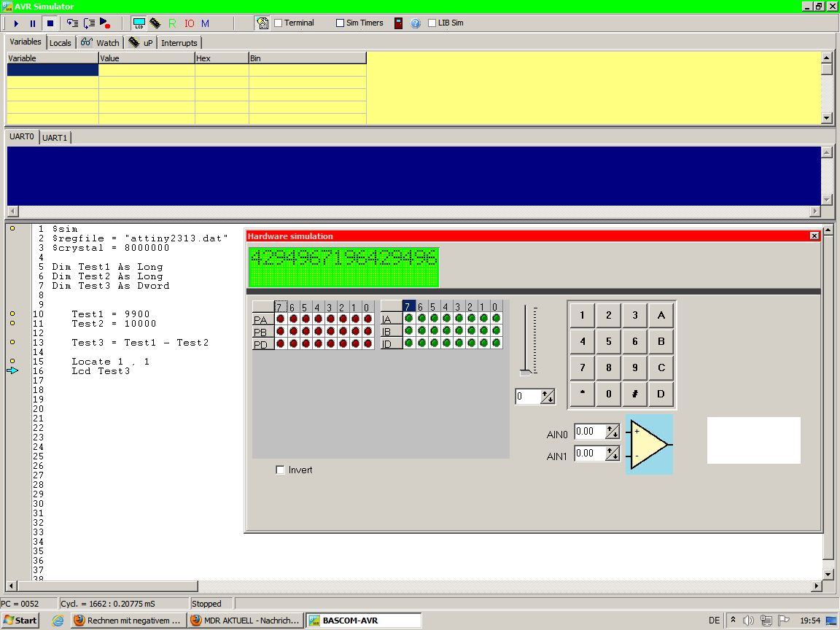Open the Watch tab
This screenshot has height=630, width=840.
coord(100,43)
